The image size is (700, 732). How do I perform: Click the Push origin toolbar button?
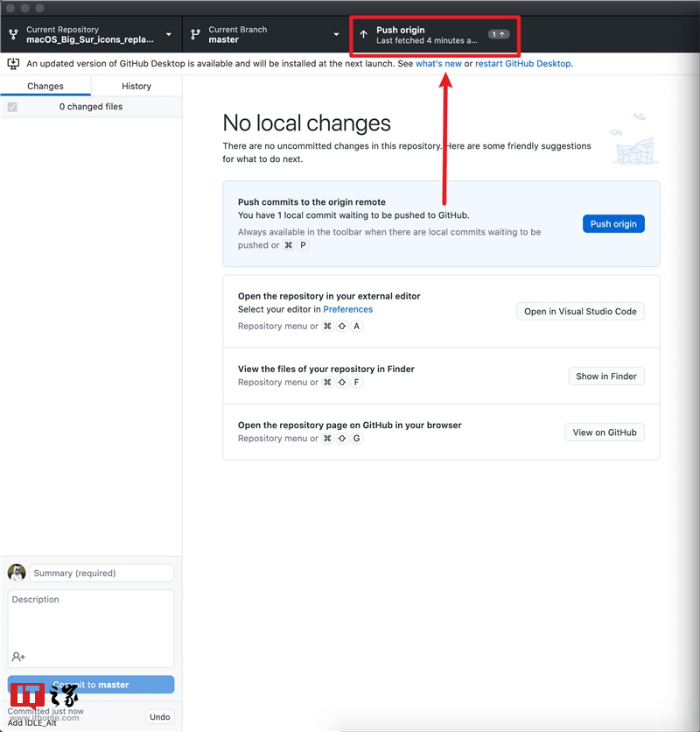click(x=435, y=36)
